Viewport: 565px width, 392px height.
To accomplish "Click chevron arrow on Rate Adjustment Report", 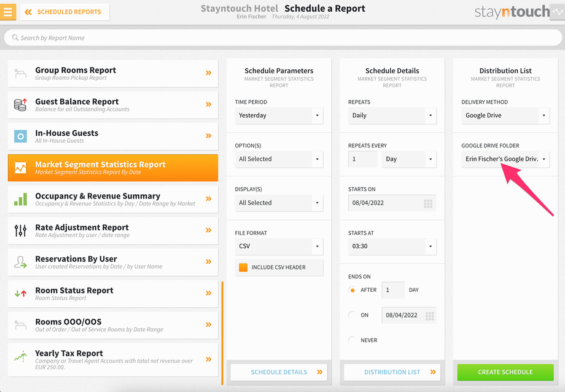I will (x=208, y=230).
